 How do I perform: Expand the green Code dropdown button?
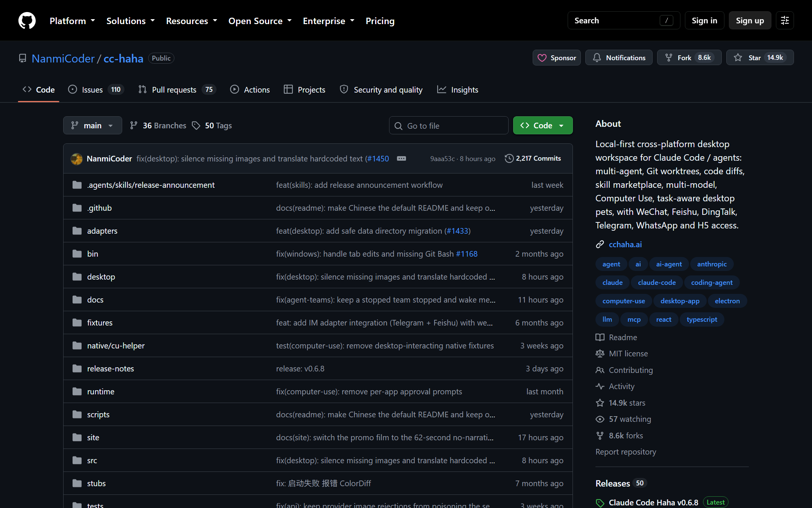(x=543, y=125)
